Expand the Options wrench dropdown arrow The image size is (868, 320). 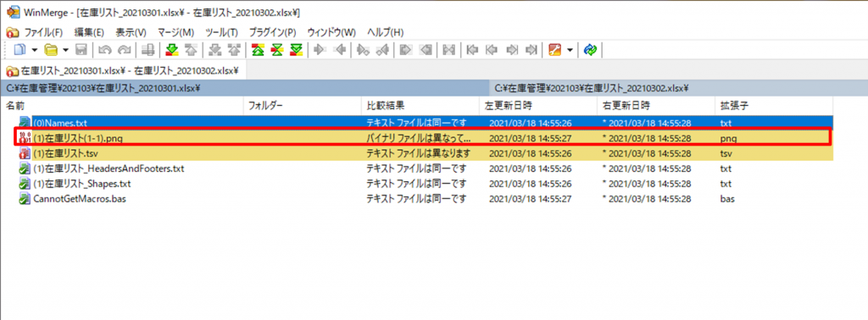pyautogui.click(x=570, y=50)
